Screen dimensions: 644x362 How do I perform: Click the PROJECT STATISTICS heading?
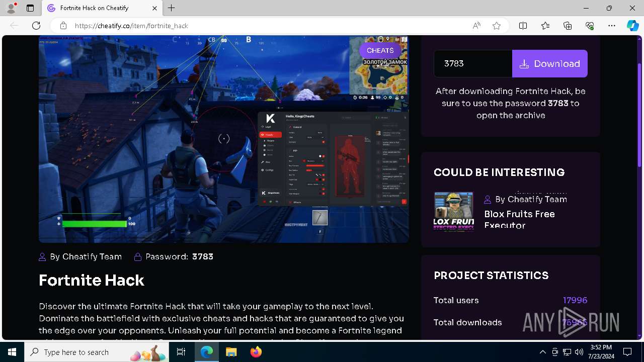[491, 276]
